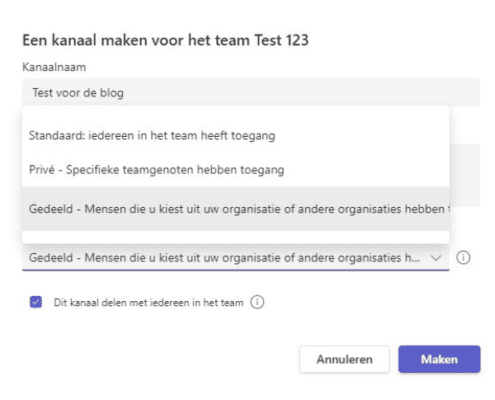The height and width of the screenshot is (400, 495).
Task: Click the word 'Gedeeld' in the dropdown list
Action: pyautogui.click(x=51, y=209)
